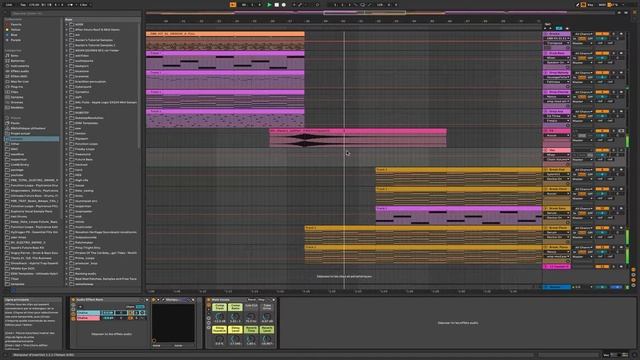Open the Instruments category in browser
This screenshot has width=640, height=360.
tap(20, 66)
